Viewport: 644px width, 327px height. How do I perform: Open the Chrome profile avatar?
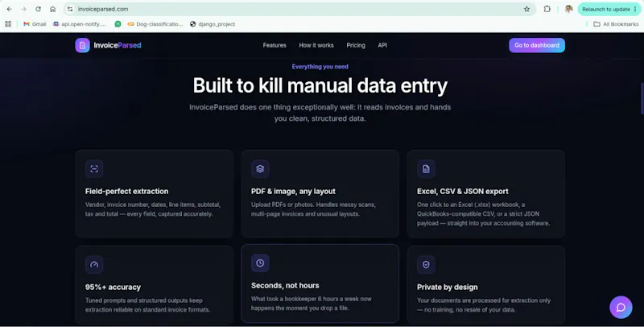coord(568,9)
